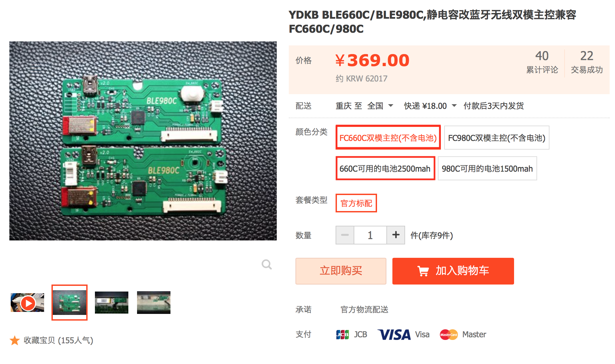Image resolution: width=615 pixels, height=364 pixels.
Task: Select 980C可用的电池1500mah option
Action: [487, 168]
